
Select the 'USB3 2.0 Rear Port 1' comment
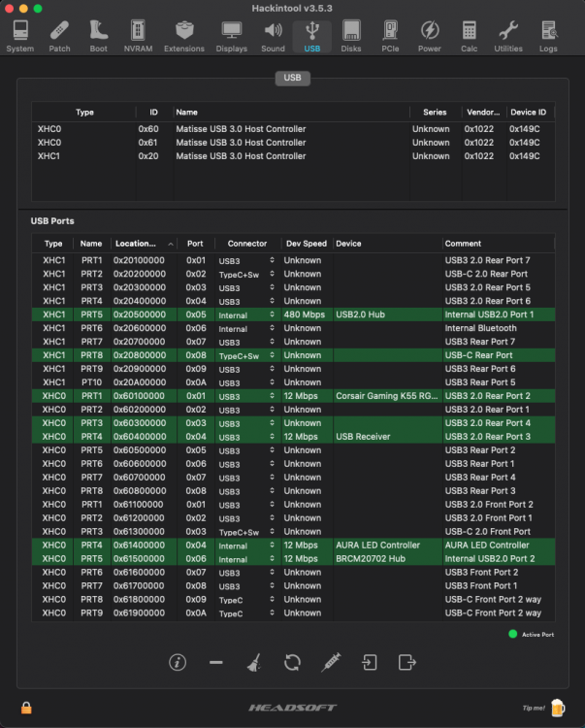(488, 410)
